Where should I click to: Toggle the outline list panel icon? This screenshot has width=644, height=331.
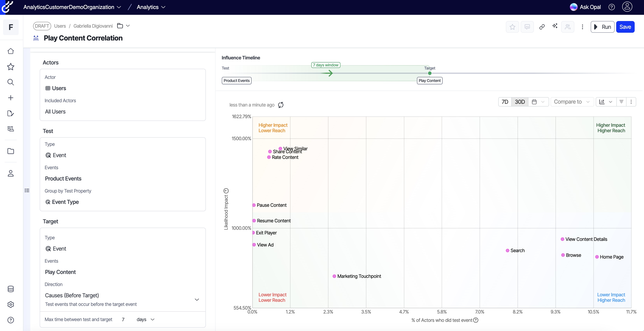[27, 191]
